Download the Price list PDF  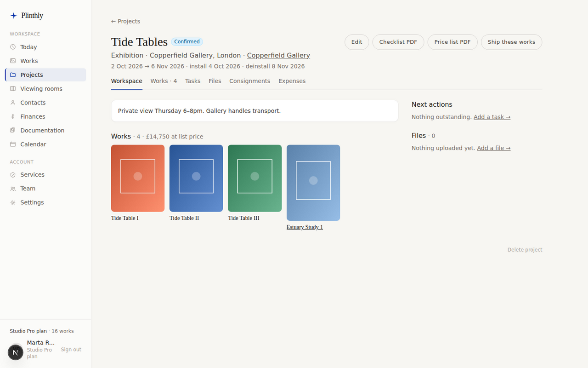tap(452, 42)
